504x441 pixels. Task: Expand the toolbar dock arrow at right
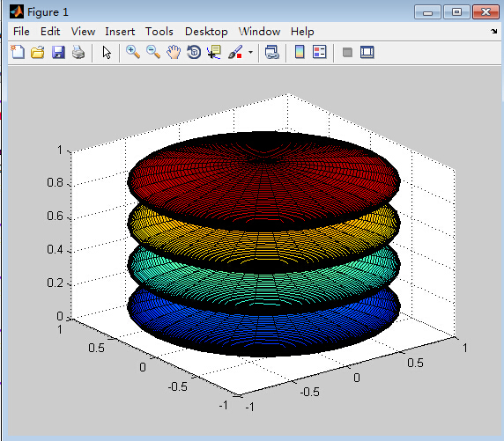pos(494,31)
